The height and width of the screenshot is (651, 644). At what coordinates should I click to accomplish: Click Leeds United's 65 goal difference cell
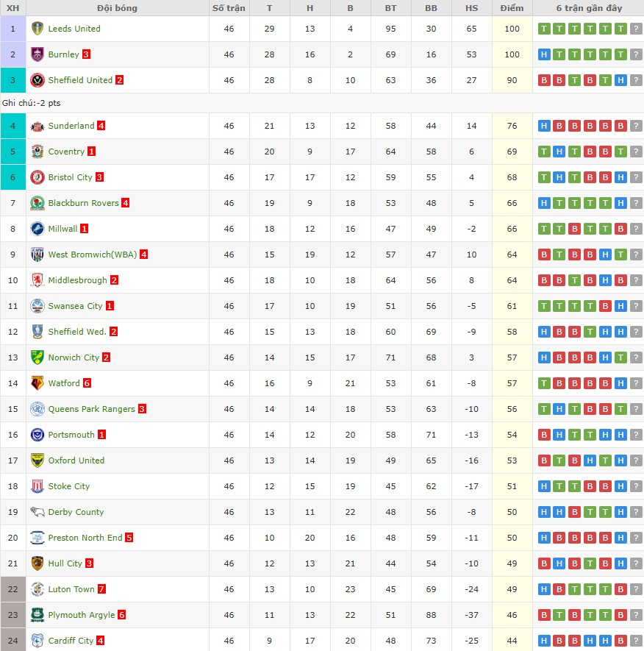coord(472,29)
